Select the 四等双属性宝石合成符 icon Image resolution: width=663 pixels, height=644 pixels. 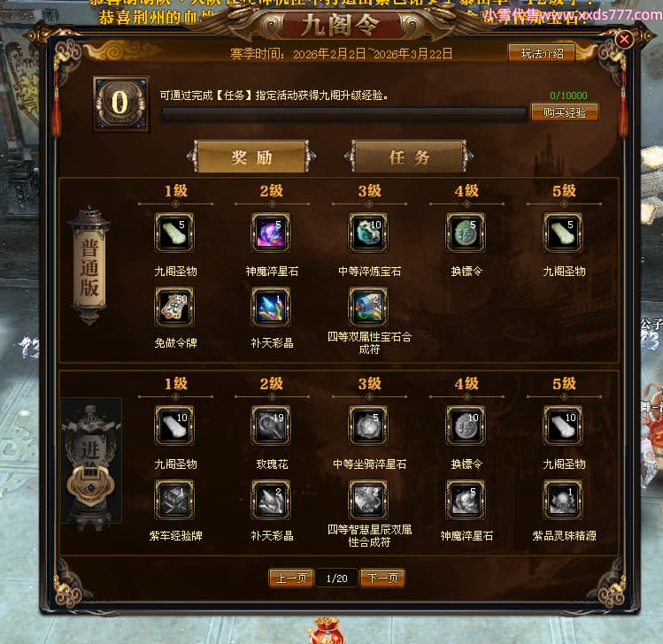coord(368,307)
